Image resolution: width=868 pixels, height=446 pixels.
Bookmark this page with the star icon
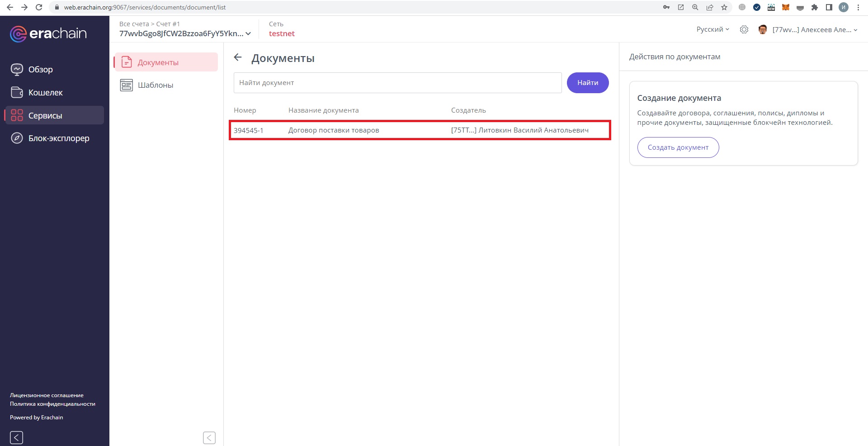[724, 7]
